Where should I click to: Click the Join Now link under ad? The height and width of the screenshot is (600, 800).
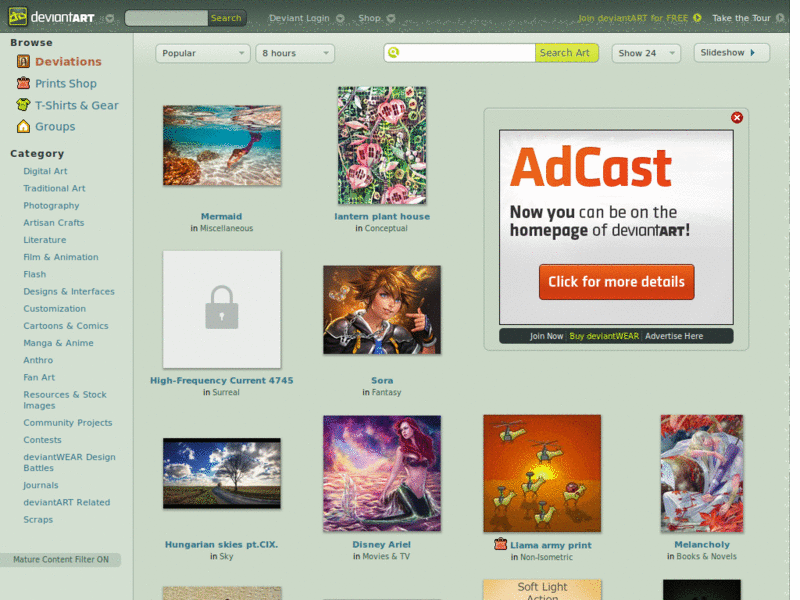coord(546,336)
